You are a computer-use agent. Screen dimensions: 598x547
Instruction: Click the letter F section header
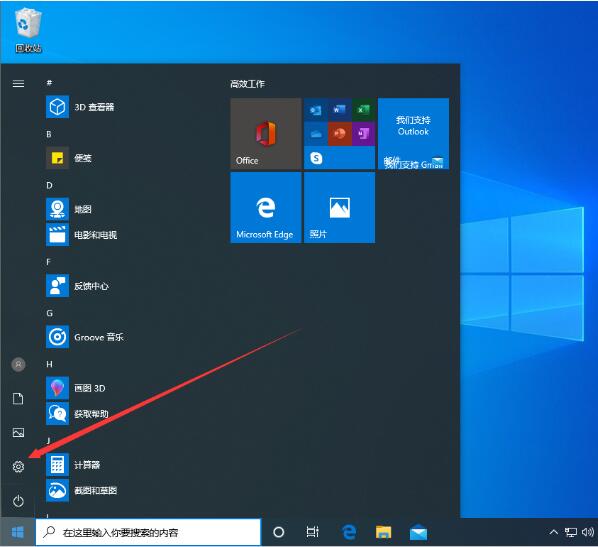48,262
